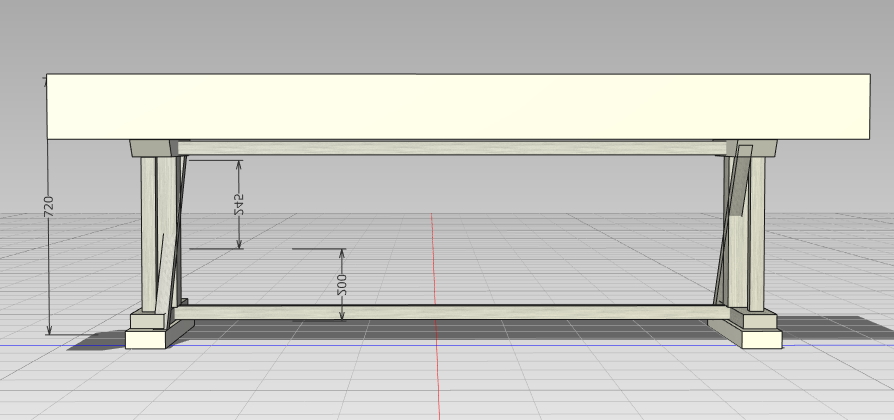
Task: Select the right table leg post
Action: click(756, 234)
